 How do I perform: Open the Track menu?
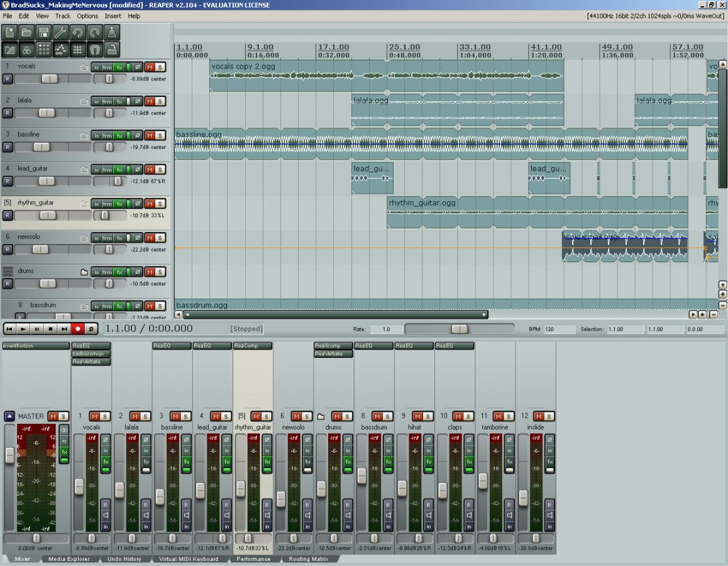(x=63, y=16)
